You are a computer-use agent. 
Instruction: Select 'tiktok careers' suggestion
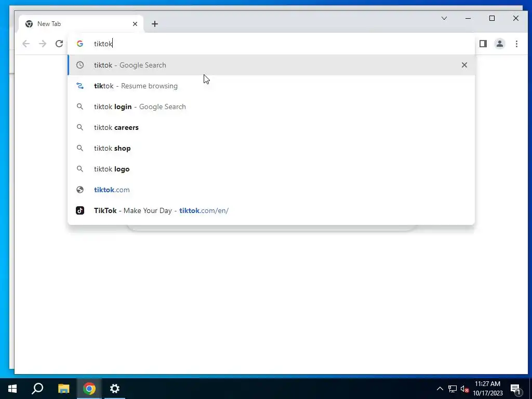click(271, 127)
